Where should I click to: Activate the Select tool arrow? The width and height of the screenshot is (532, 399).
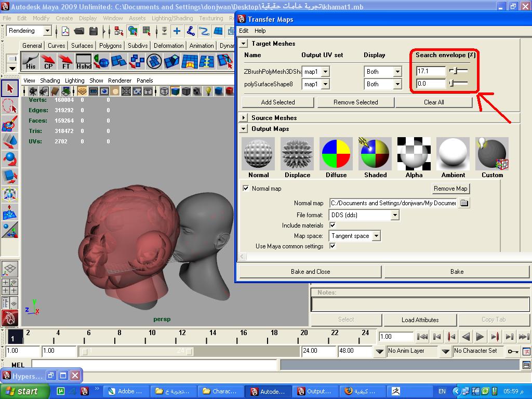[x=10, y=88]
